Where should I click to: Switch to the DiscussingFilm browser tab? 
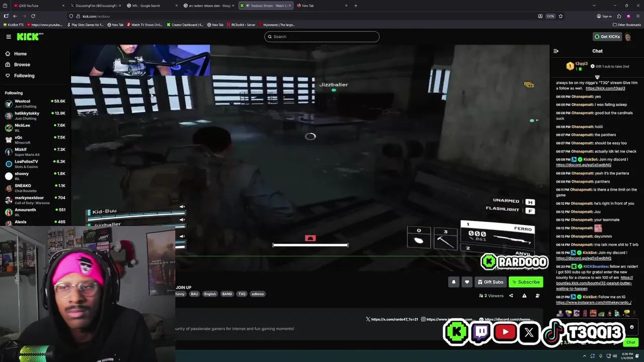(x=96, y=6)
